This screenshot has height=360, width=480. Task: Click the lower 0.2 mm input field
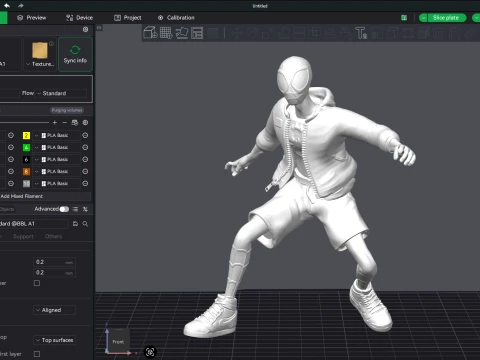[x=54, y=273]
